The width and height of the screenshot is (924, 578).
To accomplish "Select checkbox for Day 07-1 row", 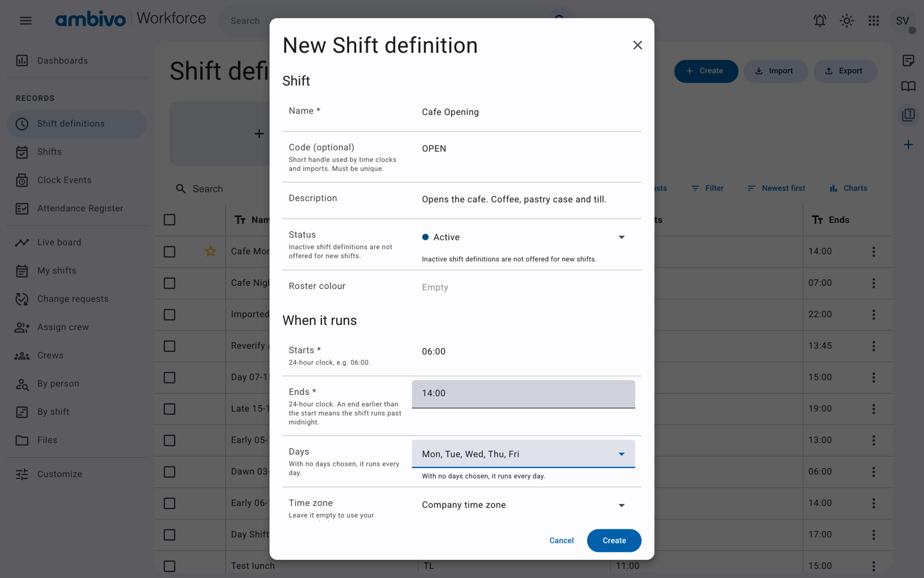I will (169, 377).
